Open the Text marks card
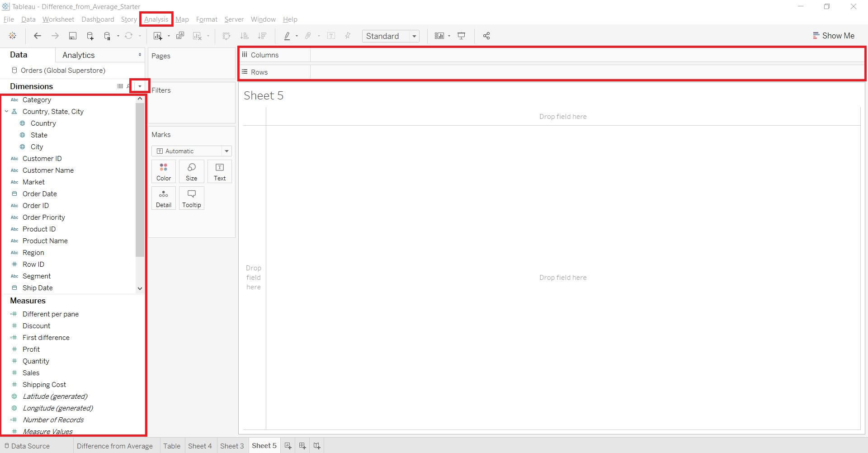The image size is (868, 453). click(219, 171)
